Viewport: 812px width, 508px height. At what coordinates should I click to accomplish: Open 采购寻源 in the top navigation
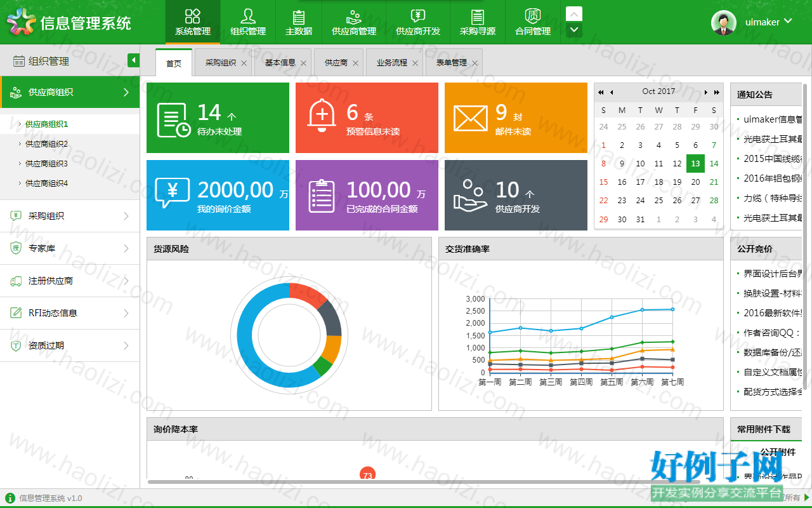click(x=478, y=22)
